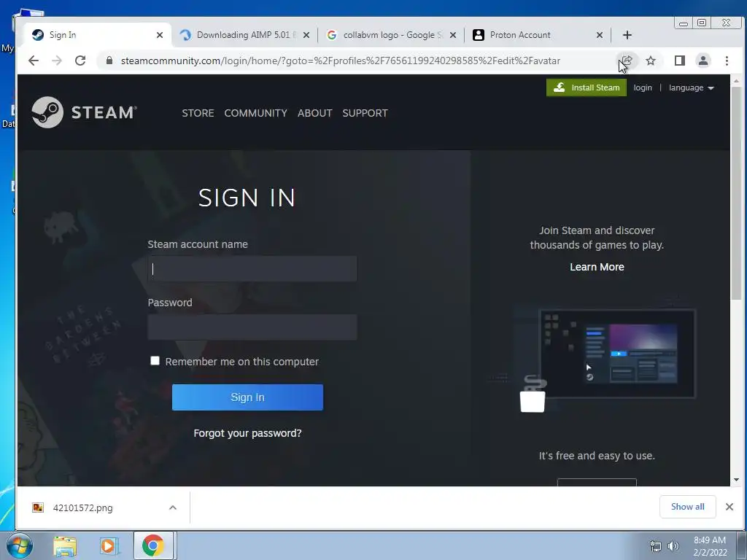
Task: Open the SUPPORT menu item
Action: click(x=365, y=113)
